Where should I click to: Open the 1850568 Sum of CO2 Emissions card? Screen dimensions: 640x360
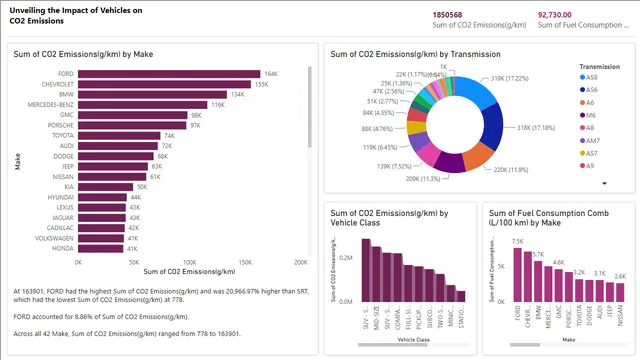pyautogui.click(x=479, y=20)
